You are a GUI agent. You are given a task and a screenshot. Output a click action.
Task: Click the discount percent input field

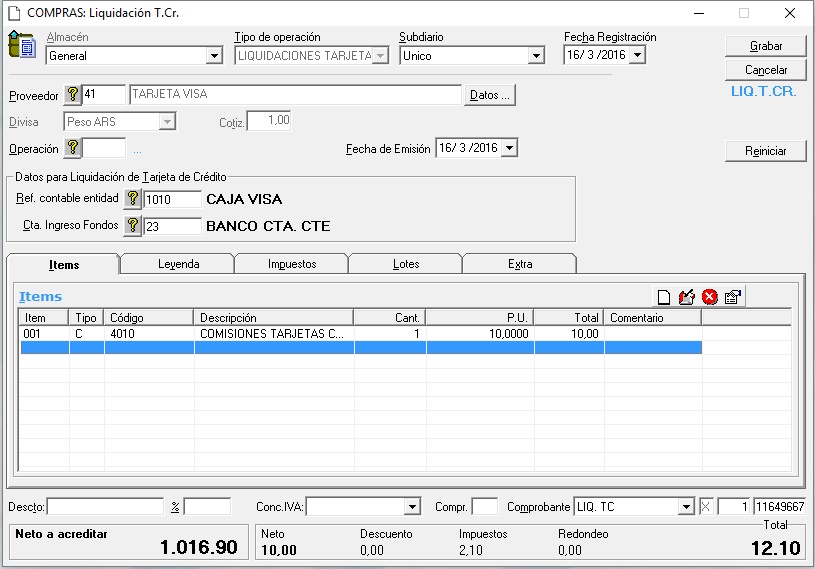point(207,507)
